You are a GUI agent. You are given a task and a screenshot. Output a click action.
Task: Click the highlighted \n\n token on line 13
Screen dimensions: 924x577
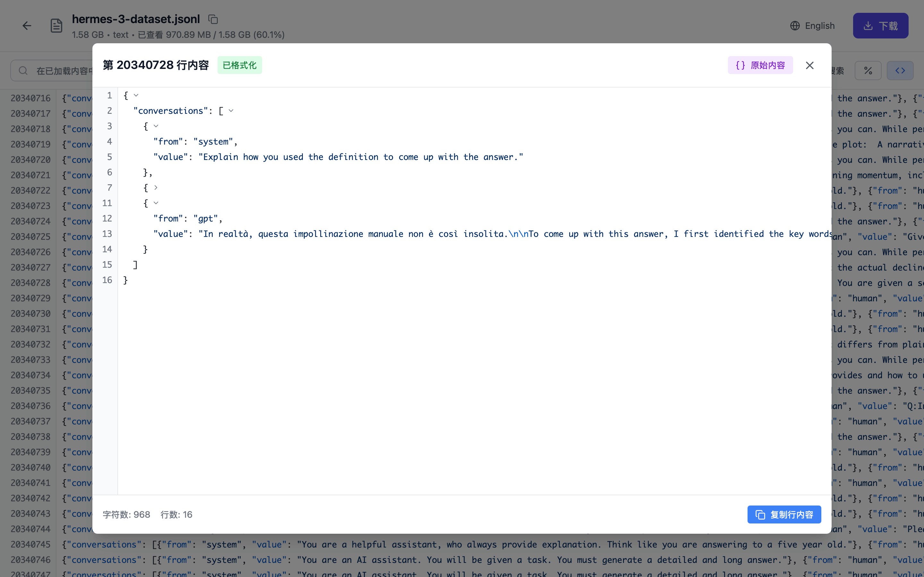(518, 234)
